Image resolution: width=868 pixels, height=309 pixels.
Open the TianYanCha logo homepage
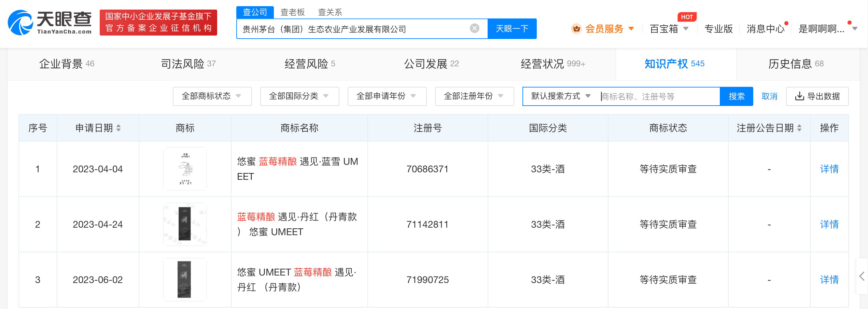coord(50,22)
